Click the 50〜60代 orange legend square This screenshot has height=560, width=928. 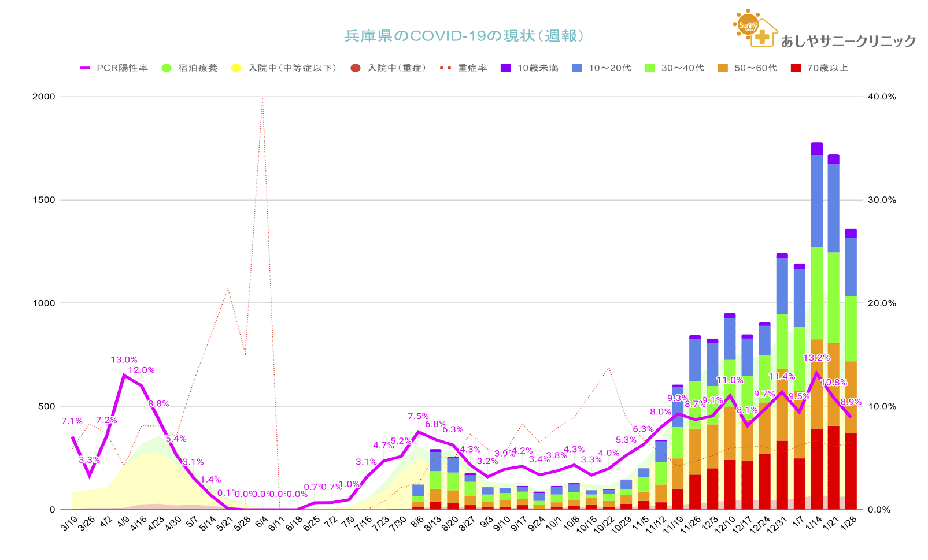click(722, 68)
